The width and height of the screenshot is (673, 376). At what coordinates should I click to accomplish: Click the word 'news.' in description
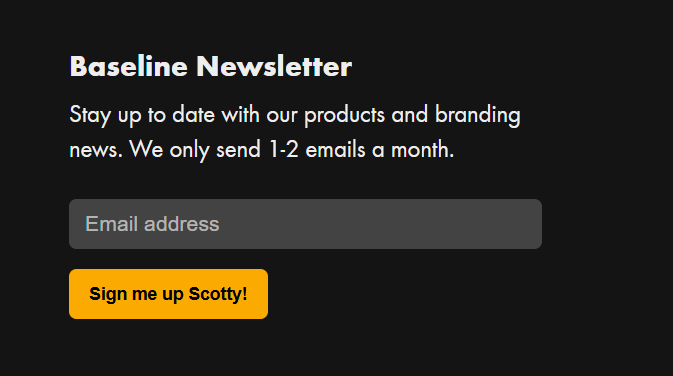coord(96,150)
